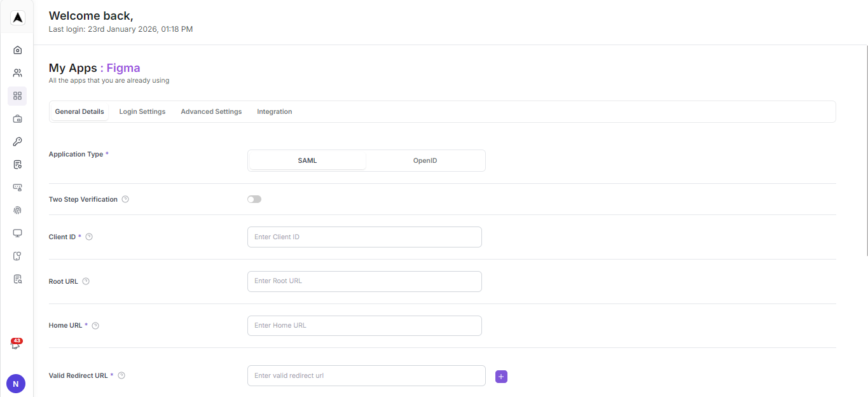
Task: Click the document search icon in the sidebar
Action: pos(17,279)
